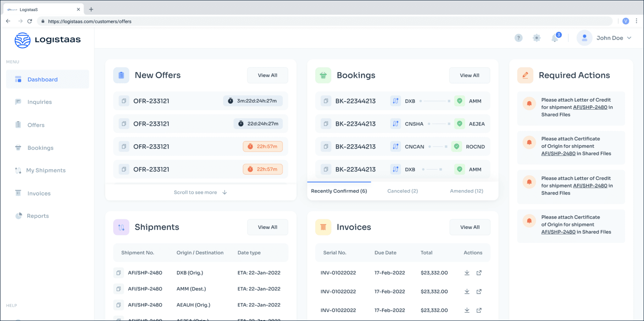Open settings gear in the header
The width and height of the screenshot is (644, 321).
point(537,38)
